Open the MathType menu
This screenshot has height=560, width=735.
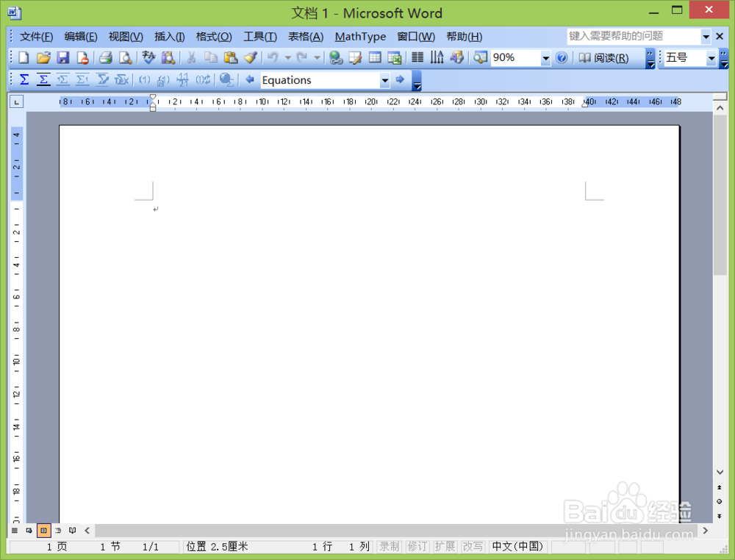click(x=360, y=37)
